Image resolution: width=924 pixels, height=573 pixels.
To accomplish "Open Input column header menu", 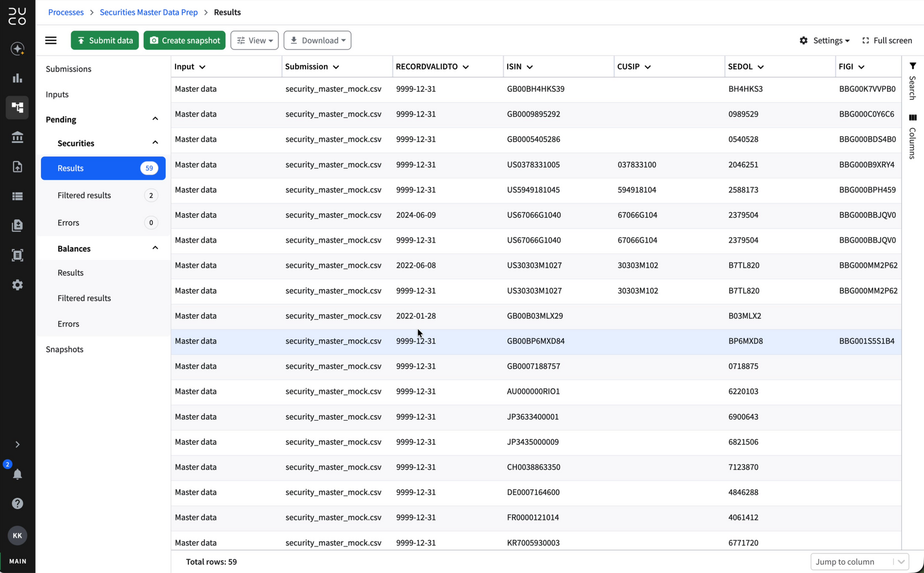I will (202, 67).
